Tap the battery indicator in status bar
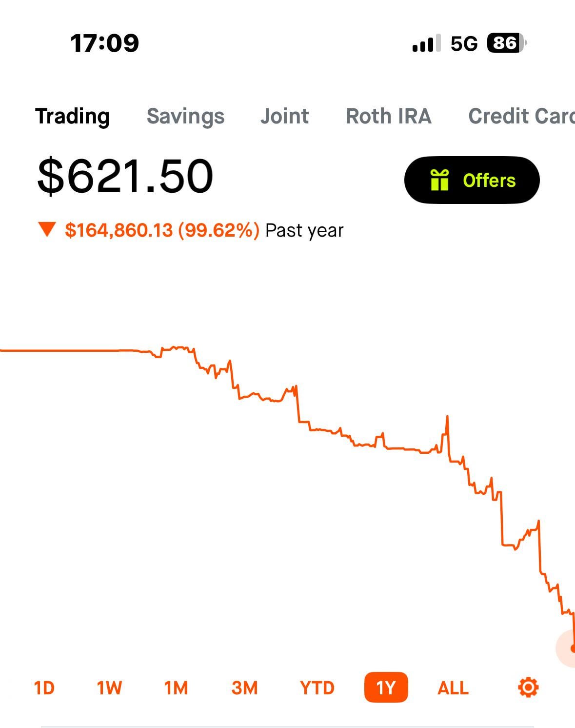575x728 pixels. (506, 43)
